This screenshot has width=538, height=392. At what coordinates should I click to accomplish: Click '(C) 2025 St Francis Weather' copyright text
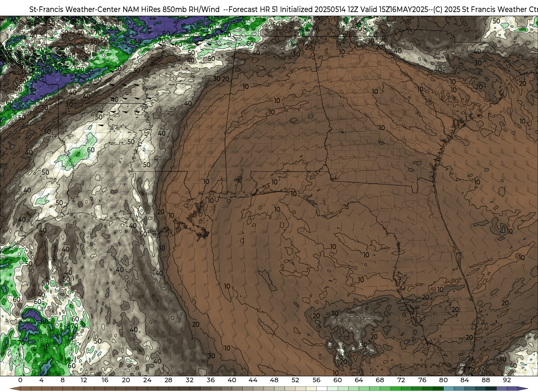[480, 10]
